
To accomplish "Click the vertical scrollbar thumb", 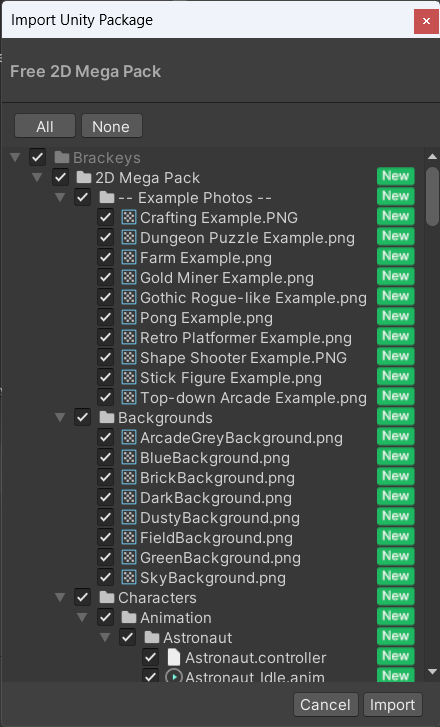I will [433, 197].
